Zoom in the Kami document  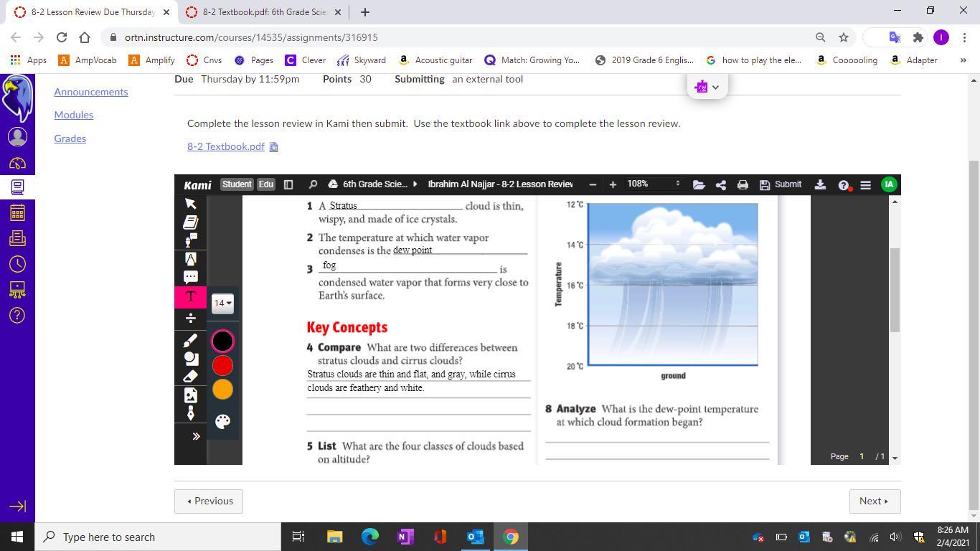tap(613, 184)
